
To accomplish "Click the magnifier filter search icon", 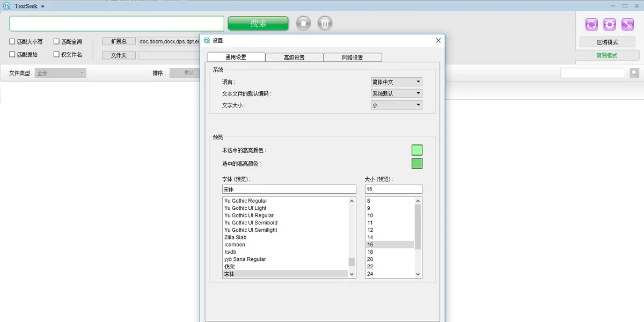I will click(x=634, y=73).
